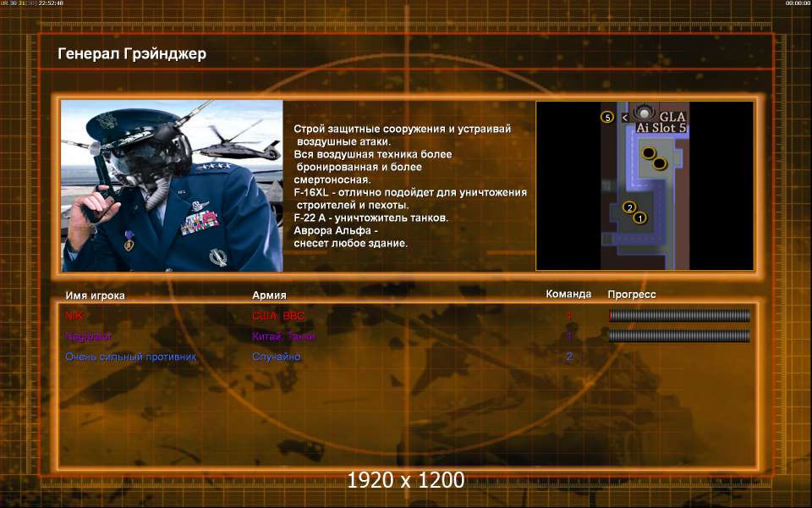Click the 'снесет любое здание.' line
This screenshot has height=508, width=812.
[x=350, y=243]
